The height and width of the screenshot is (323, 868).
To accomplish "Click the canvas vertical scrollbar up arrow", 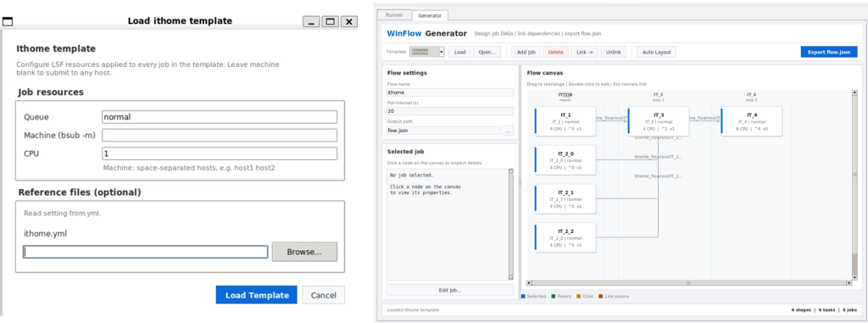I will [x=854, y=93].
